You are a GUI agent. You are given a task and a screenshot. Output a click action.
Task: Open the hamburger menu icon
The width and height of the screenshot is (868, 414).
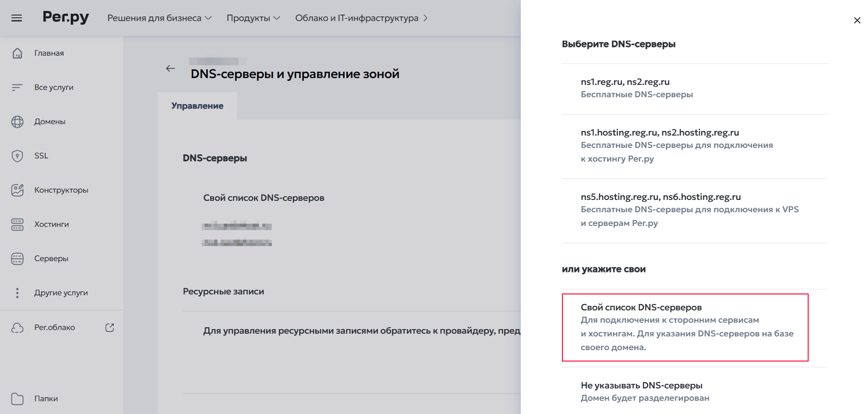pos(17,18)
